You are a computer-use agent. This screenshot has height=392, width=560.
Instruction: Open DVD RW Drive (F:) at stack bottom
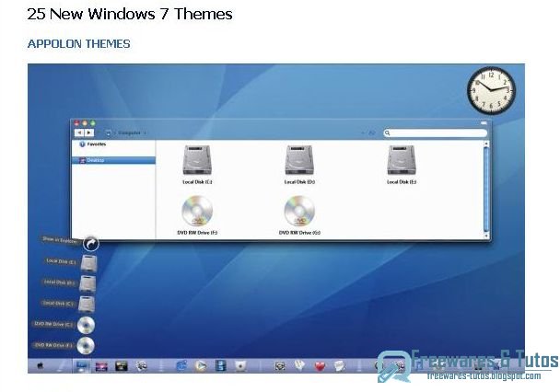pyautogui.click(x=86, y=346)
